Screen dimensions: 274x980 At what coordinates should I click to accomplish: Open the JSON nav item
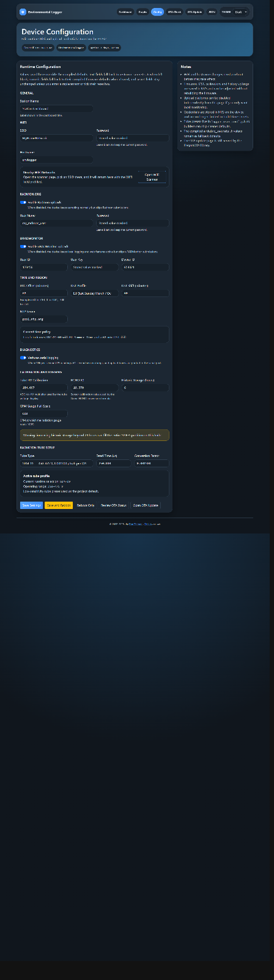click(x=212, y=12)
